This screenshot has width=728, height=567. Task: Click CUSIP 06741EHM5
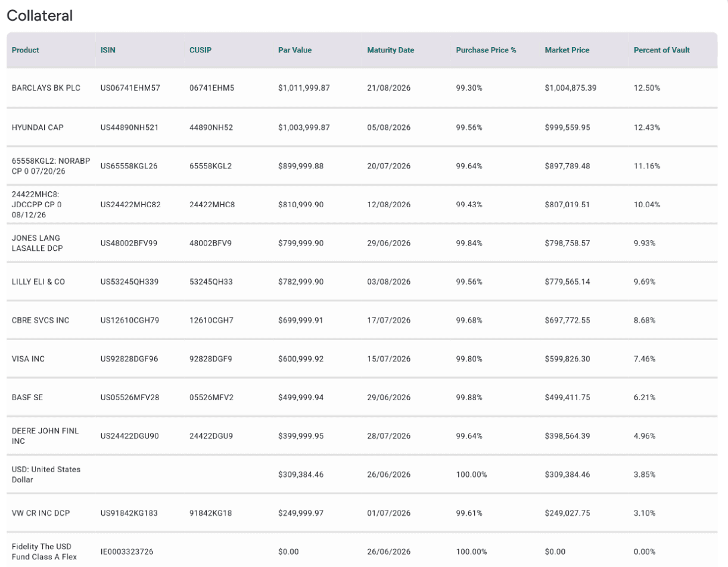(212, 88)
